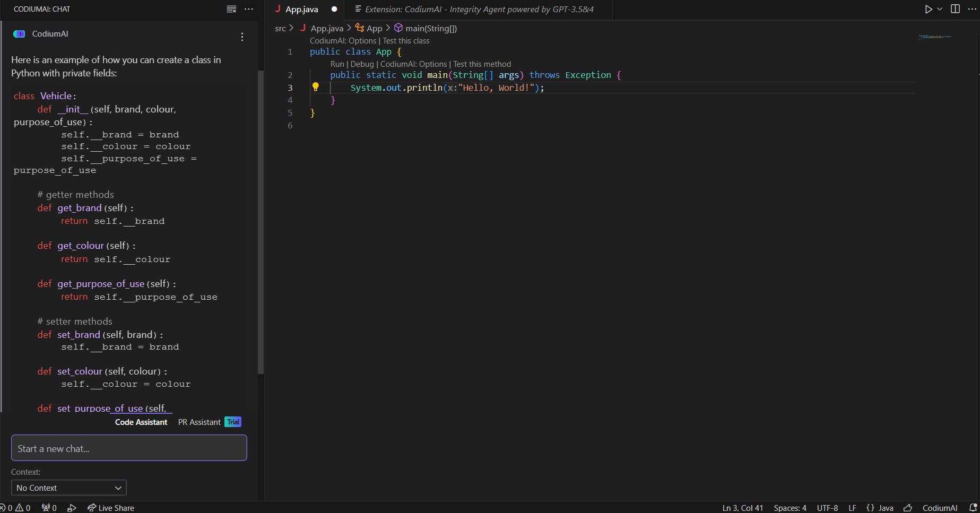Screen dimensions: 980x513
Task: Click the chat panel scrollbar
Action: (x=261, y=222)
